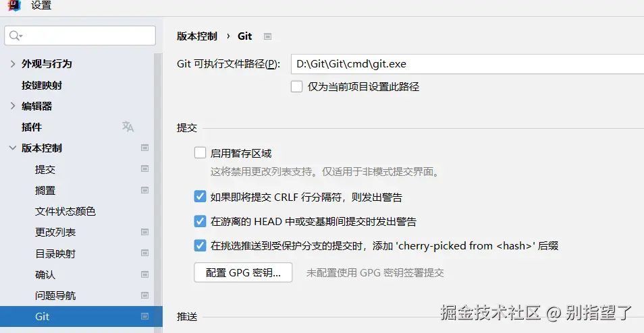Expand the 外观与行为 tree node
This screenshot has height=333, width=644.
[x=13, y=63]
